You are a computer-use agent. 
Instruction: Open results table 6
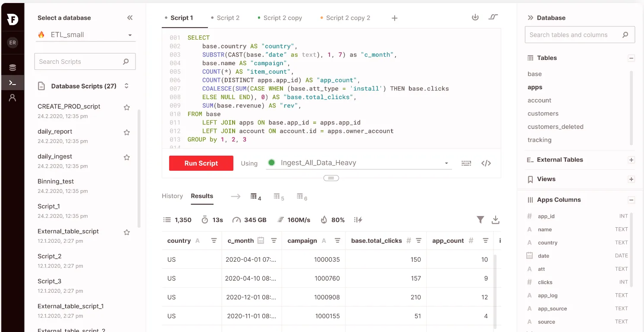click(302, 197)
